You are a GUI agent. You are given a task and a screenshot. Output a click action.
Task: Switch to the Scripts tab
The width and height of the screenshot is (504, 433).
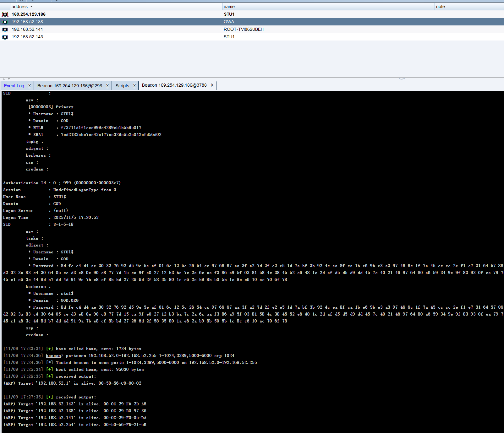click(x=122, y=86)
